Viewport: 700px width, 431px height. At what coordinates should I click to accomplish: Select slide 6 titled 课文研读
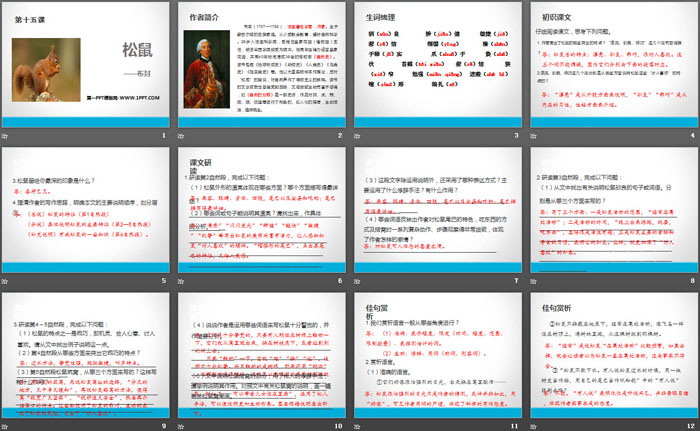tap(262, 205)
